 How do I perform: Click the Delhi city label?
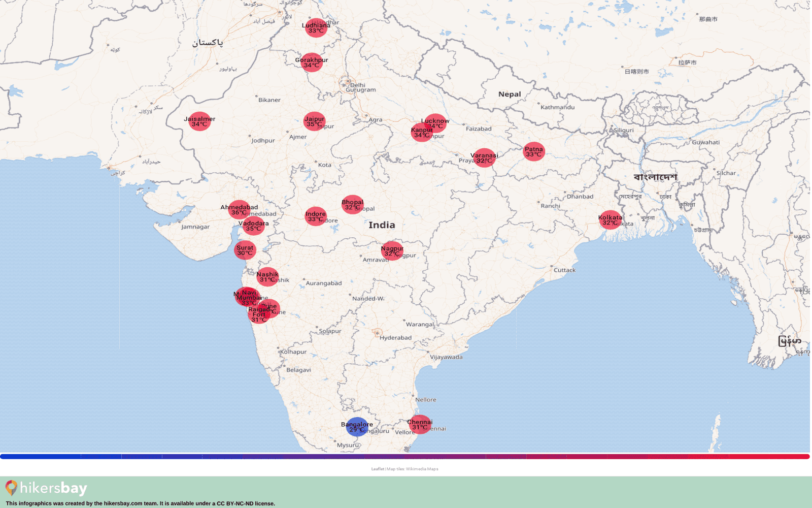tap(357, 85)
